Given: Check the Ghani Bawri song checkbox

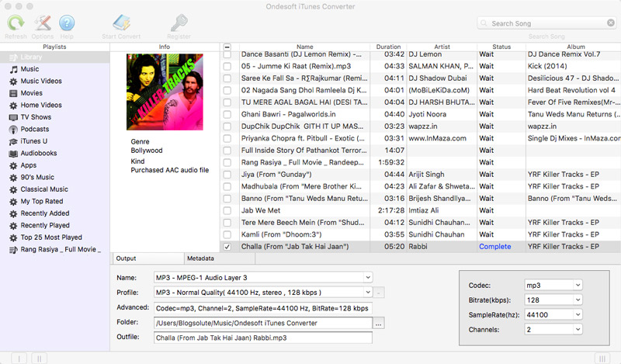Looking at the screenshot, I should tap(227, 114).
